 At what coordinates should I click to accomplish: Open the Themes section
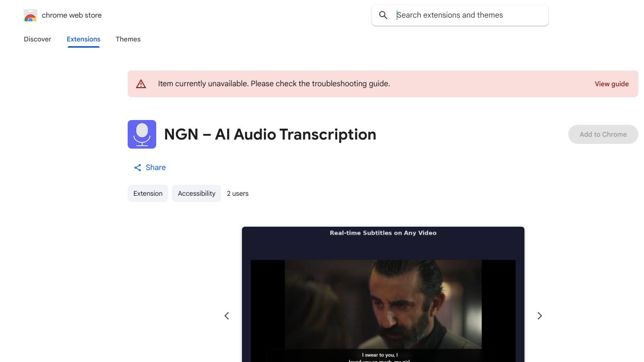click(128, 39)
